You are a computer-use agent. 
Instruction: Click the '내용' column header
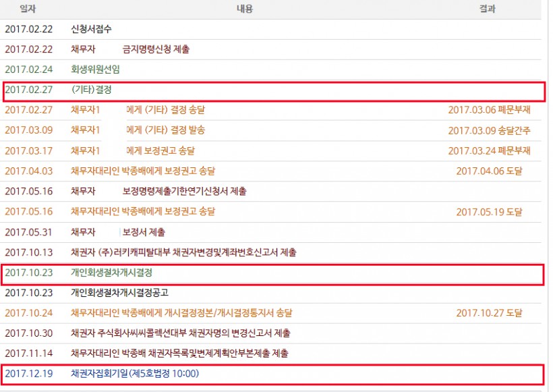pos(245,9)
